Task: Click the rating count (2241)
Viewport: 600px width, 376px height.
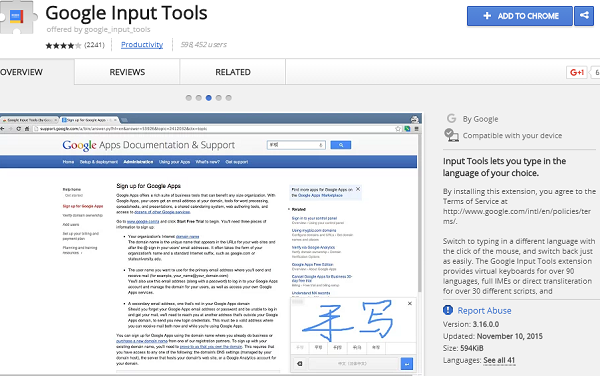Action: [x=94, y=45]
